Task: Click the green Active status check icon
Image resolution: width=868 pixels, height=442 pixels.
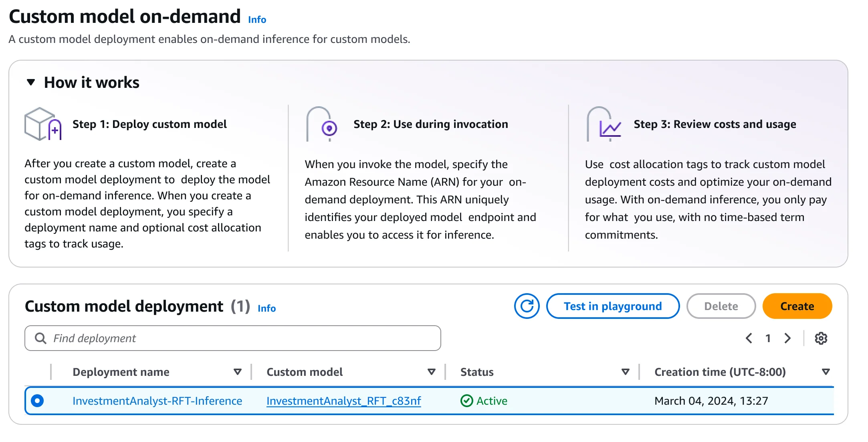Action: (x=466, y=401)
